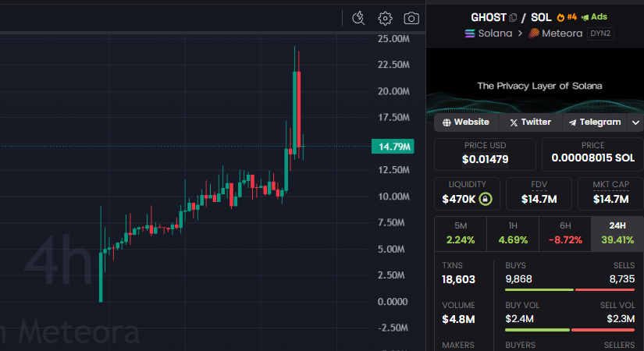Click the 0.0000 price axis label
Screen dimensions: 644x351
[x=393, y=302]
